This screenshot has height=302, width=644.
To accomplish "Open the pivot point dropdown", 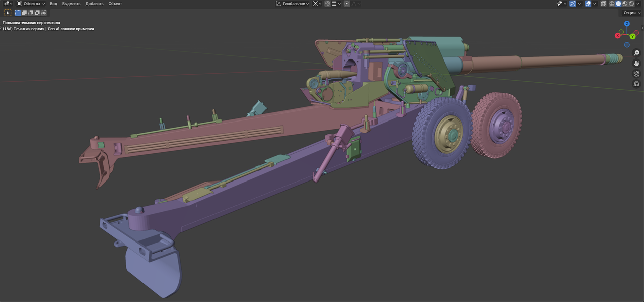I will [317, 4].
